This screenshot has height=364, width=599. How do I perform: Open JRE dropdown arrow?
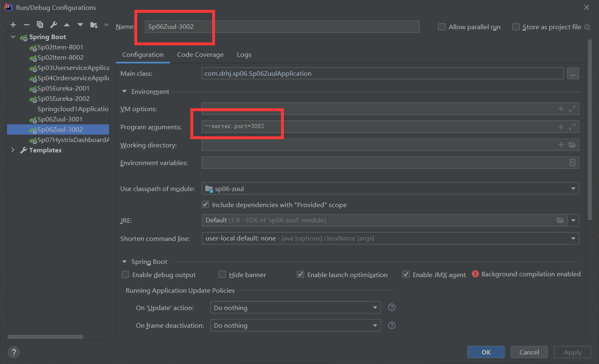point(573,220)
